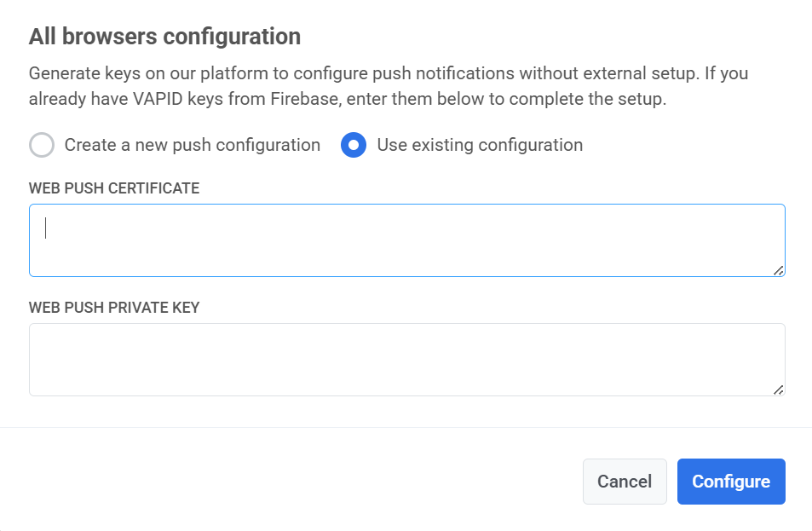Image resolution: width=812 pixels, height=531 pixels.
Task: Select the "Create a new push configuration" radio button
Action: tap(42, 145)
